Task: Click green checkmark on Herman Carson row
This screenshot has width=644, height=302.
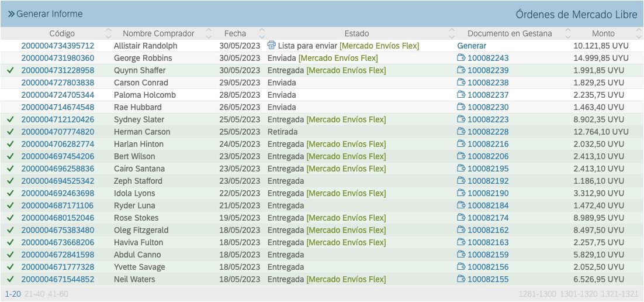Action: coord(10,132)
